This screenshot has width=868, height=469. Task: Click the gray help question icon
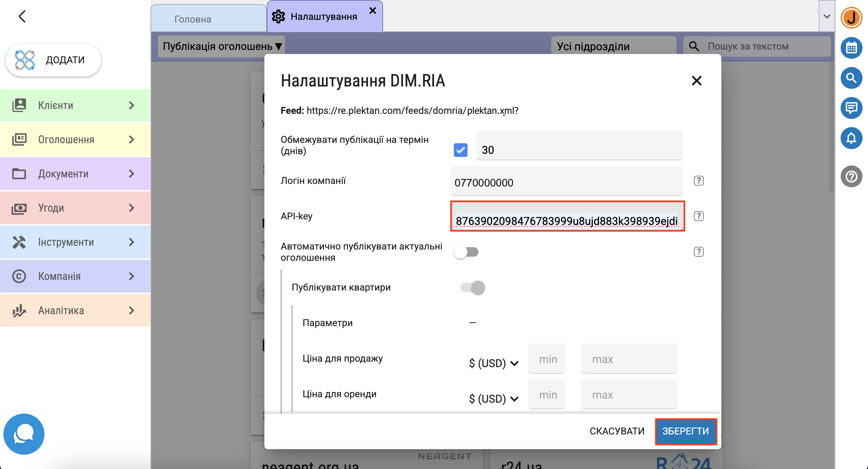click(x=851, y=176)
